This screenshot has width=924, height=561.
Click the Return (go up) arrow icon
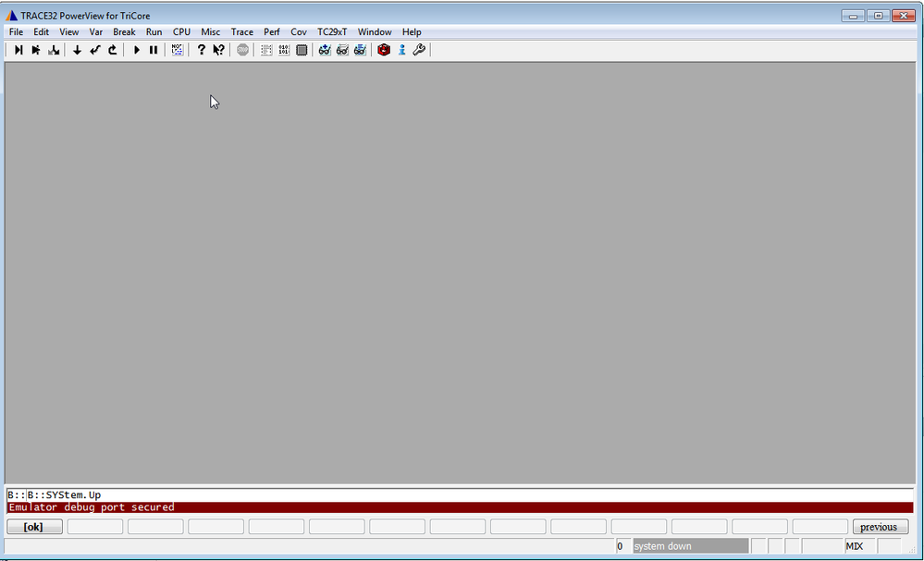tap(113, 50)
